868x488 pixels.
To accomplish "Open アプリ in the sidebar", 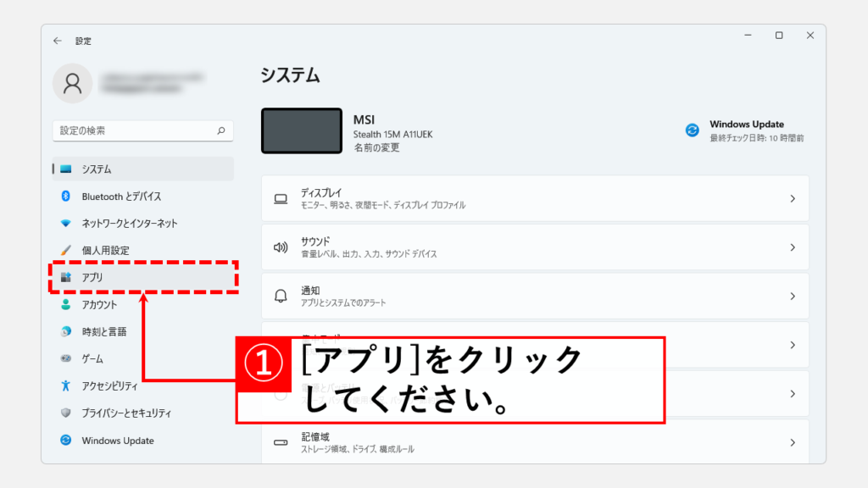I will coord(142,277).
